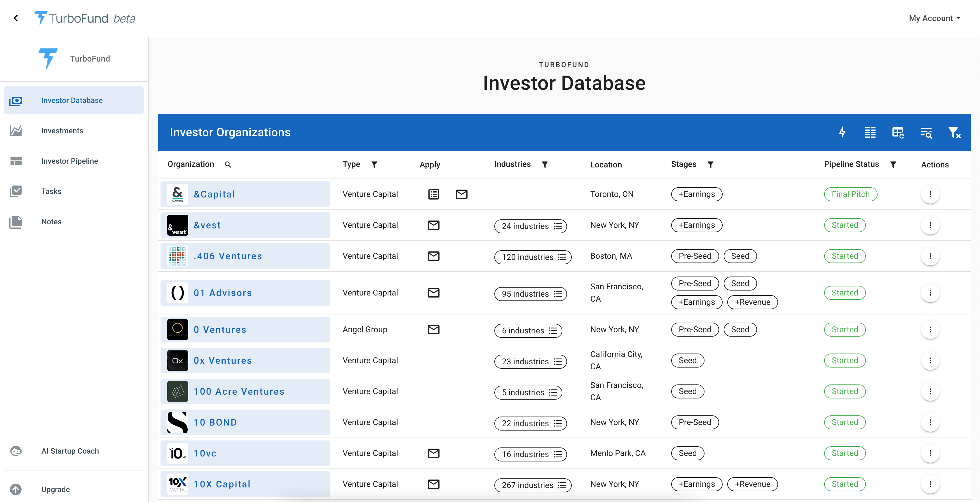
Task: Expand the 267 industries list
Action: [x=533, y=485]
